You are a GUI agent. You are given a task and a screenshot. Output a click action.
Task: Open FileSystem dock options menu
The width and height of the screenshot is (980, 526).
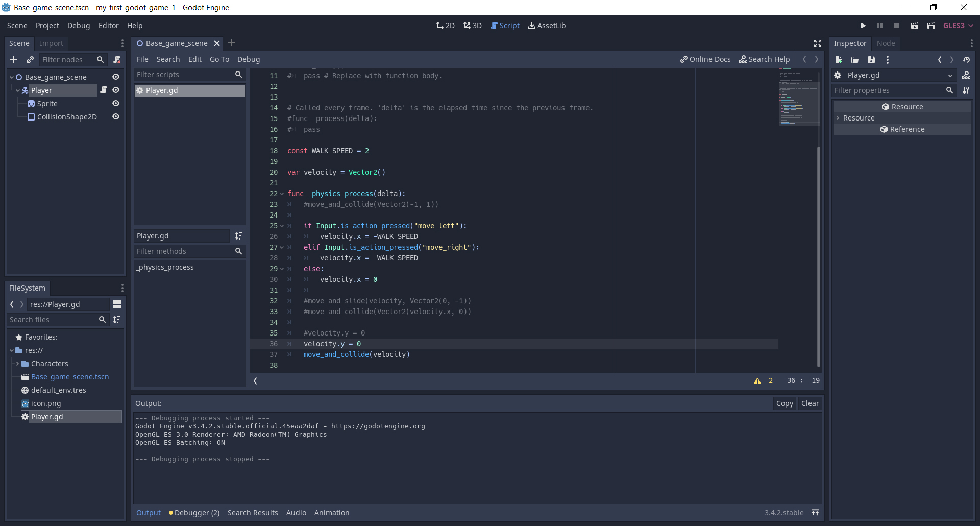[122, 288]
